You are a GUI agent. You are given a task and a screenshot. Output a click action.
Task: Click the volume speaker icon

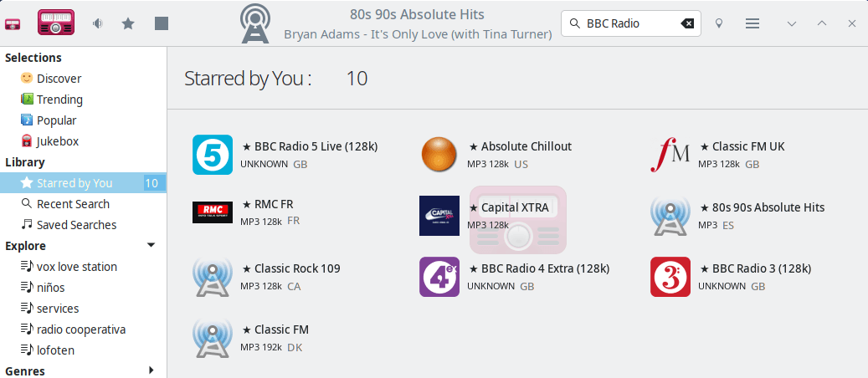click(97, 23)
